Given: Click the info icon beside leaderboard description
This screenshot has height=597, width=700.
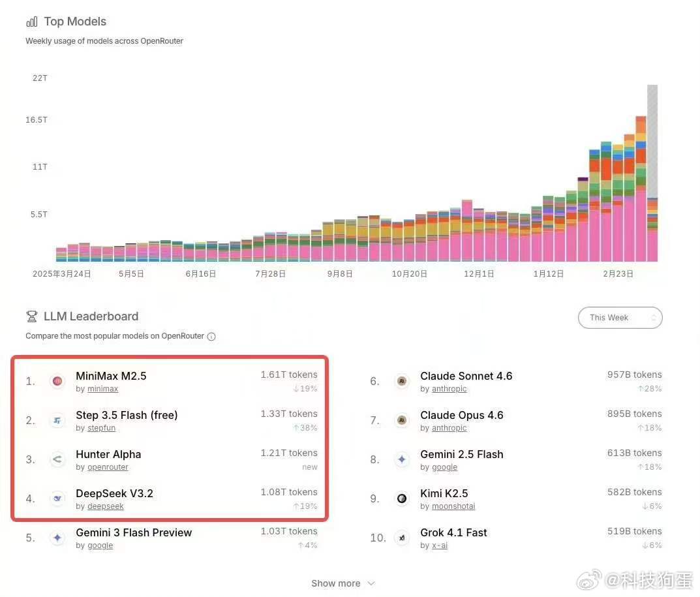Looking at the screenshot, I should 211,337.
